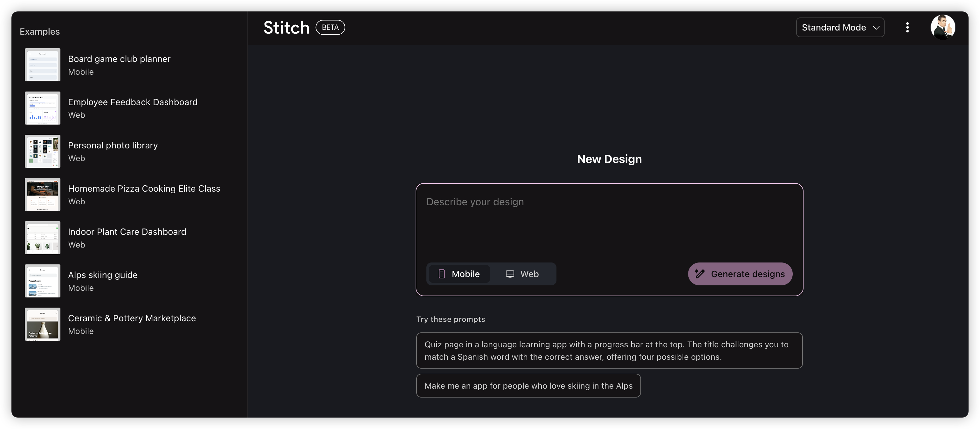Click the monitor icon in Web toggle
The height and width of the screenshot is (429, 980).
click(x=510, y=274)
